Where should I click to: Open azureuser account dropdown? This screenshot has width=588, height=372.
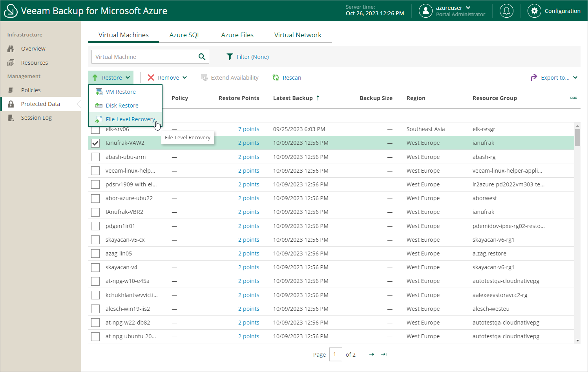click(x=468, y=8)
